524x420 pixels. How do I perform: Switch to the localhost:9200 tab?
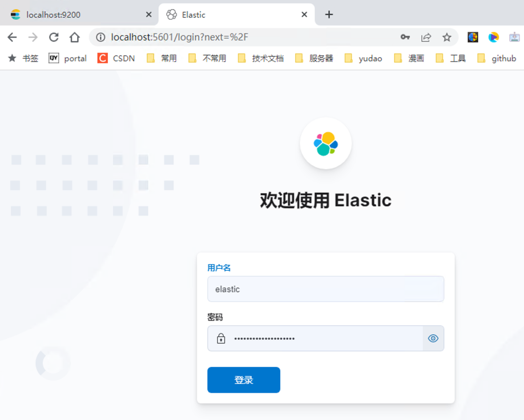click(x=78, y=15)
